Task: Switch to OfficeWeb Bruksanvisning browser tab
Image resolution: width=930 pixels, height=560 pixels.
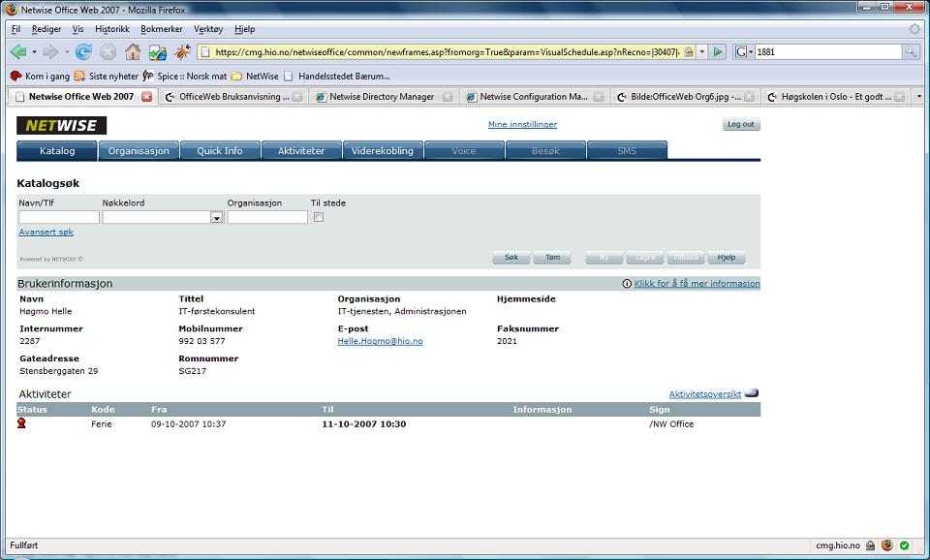Action: click(233, 97)
